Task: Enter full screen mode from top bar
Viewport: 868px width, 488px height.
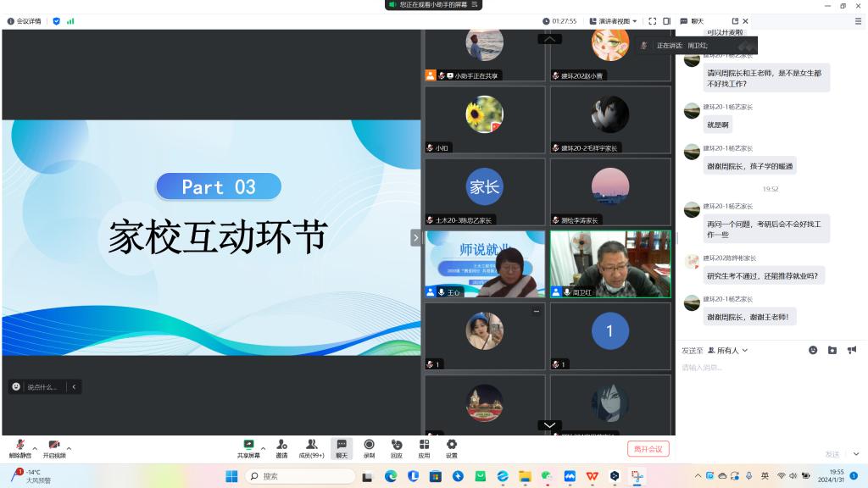Action: click(x=653, y=21)
